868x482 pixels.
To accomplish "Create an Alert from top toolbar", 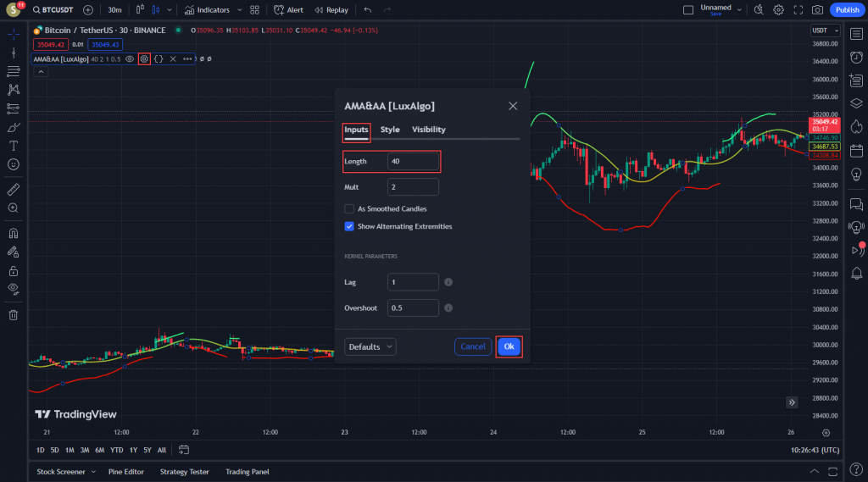I will [x=288, y=10].
